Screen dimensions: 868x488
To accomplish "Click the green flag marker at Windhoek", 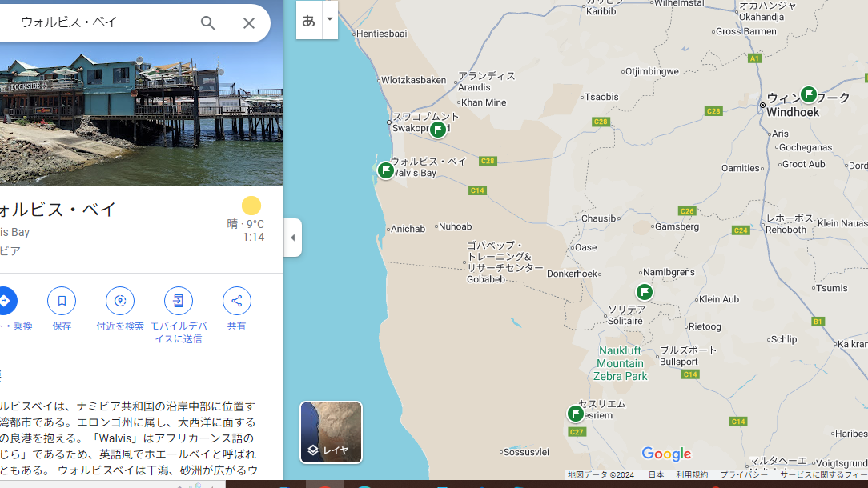I will 809,94.
